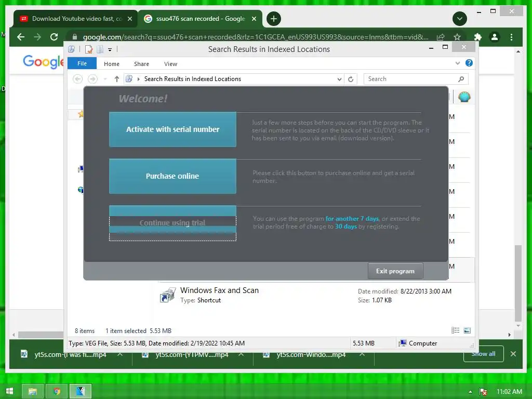Click the Explorer search magnifier icon

tap(461, 79)
